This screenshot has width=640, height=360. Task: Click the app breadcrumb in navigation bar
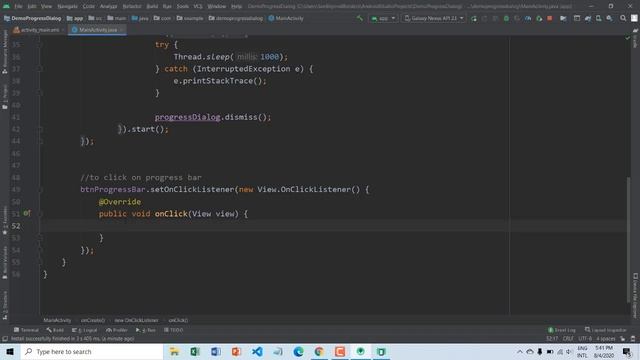coord(75,18)
